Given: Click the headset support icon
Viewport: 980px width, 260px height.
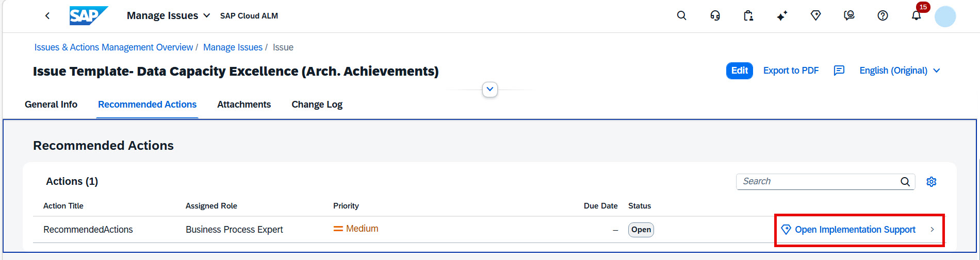Looking at the screenshot, I should pyautogui.click(x=715, y=16).
